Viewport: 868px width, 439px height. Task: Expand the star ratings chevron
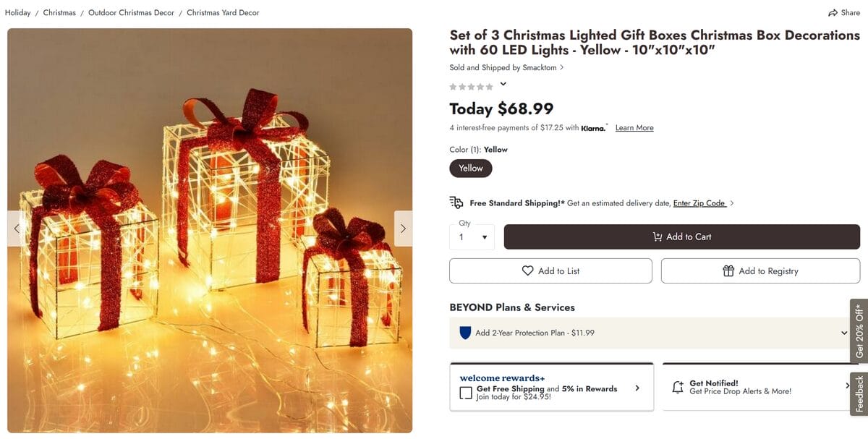(x=503, y=84)
